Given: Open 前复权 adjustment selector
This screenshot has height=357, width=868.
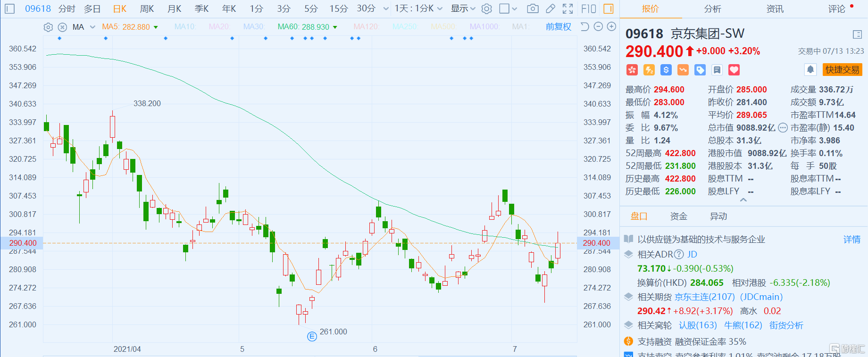Looking at the screenshot, I should [559, 27].
